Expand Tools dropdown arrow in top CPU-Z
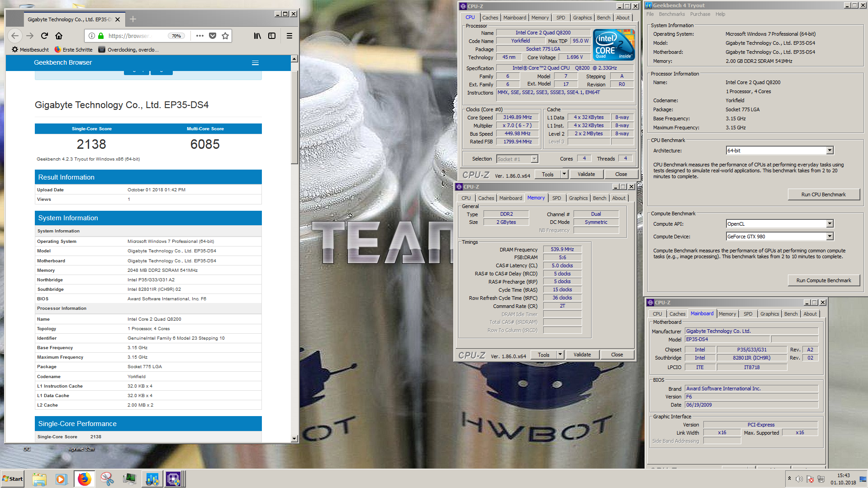The image size is (868, 488). point(564,174)
